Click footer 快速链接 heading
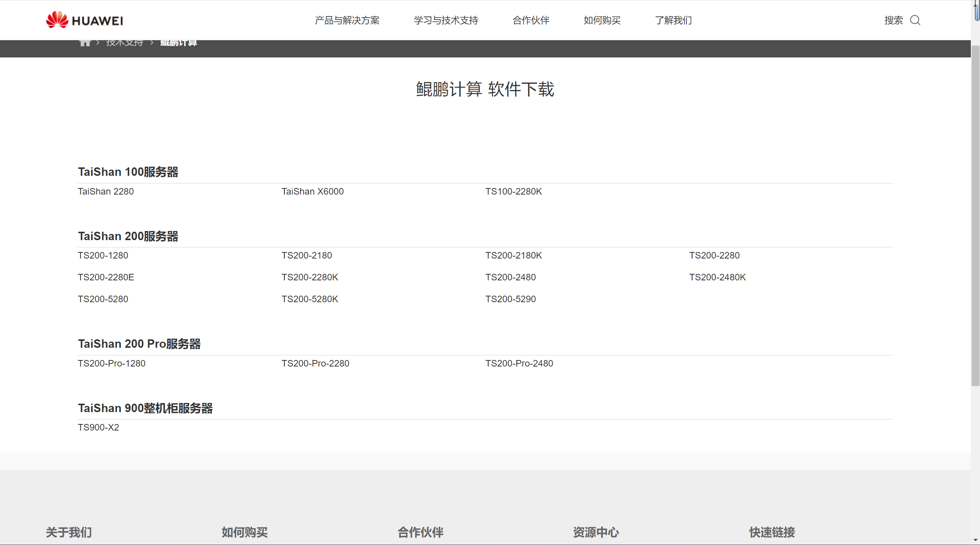 click(772, 532)
